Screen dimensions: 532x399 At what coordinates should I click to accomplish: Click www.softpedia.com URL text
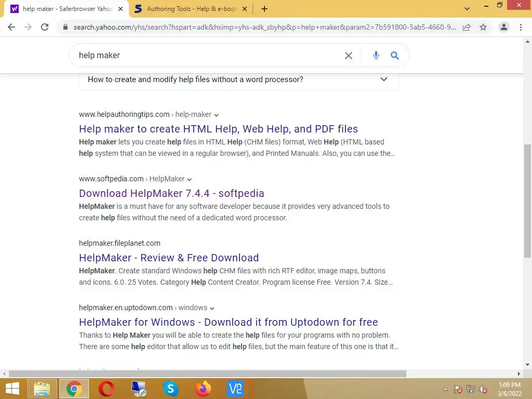click(x=111, y=179)
